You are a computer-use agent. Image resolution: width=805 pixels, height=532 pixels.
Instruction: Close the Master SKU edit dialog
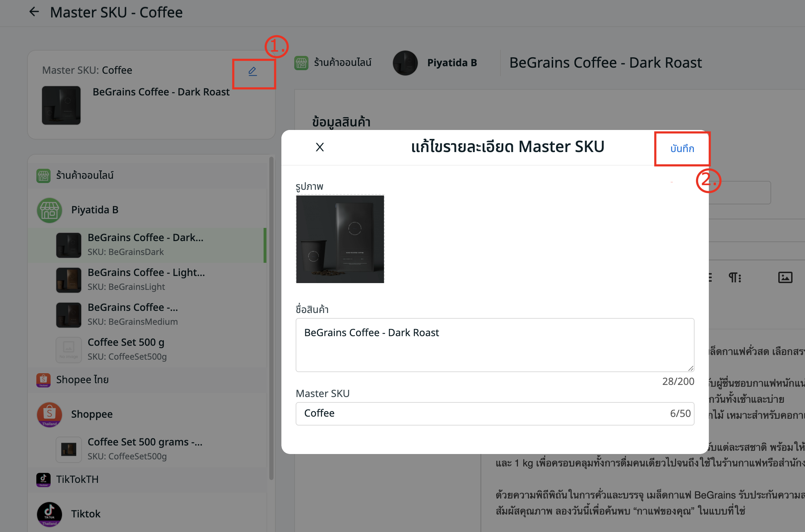[320, 147]
